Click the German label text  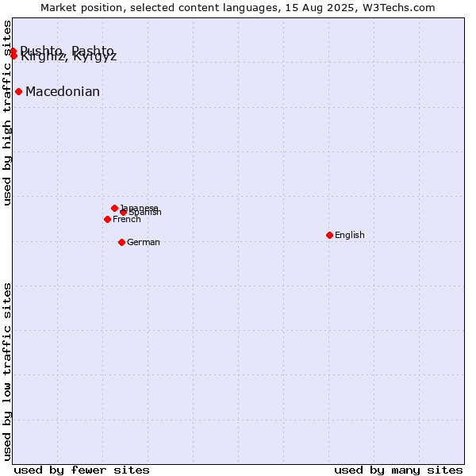[144, 242]
